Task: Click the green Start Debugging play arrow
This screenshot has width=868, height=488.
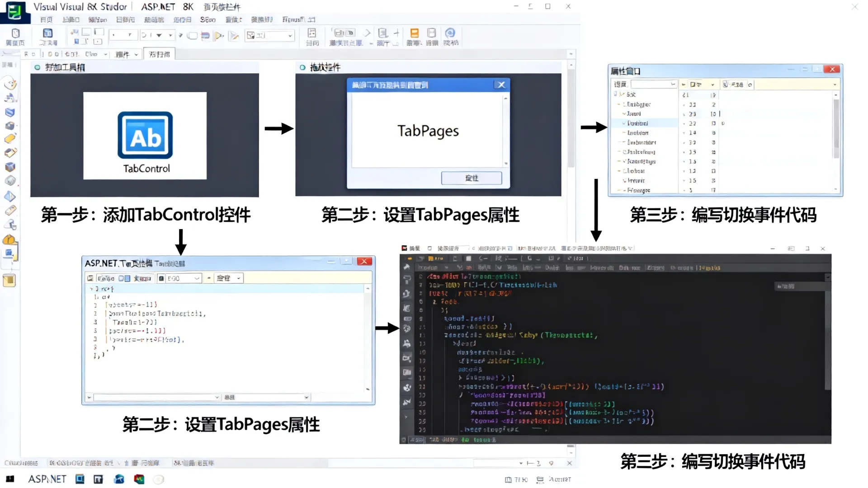Action: (219, 36)
